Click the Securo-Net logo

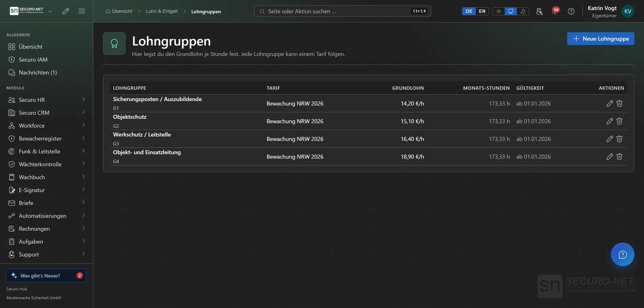pos(27,11)
